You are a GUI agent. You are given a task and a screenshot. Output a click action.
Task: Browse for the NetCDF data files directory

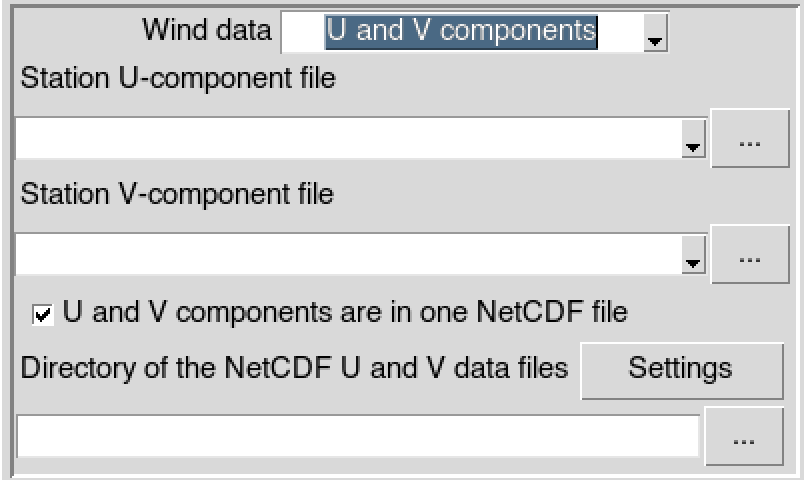click(744, 436)
